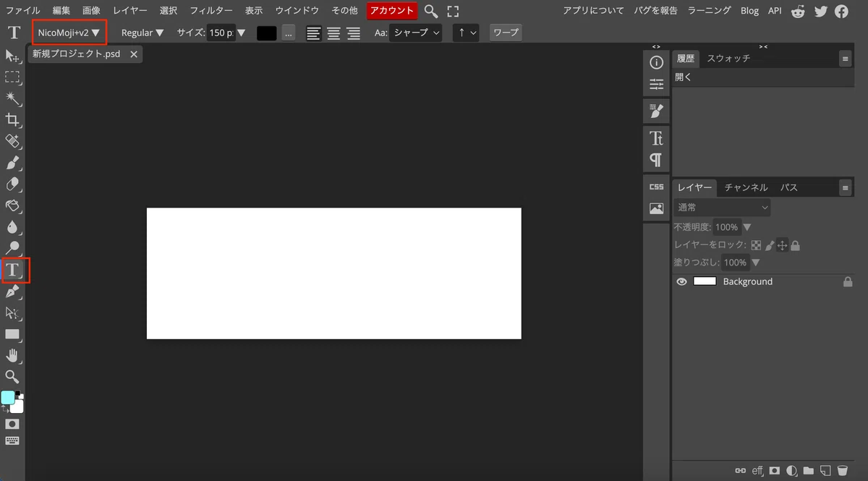
Task: Select the Crop tool
Action: (12, 120)
